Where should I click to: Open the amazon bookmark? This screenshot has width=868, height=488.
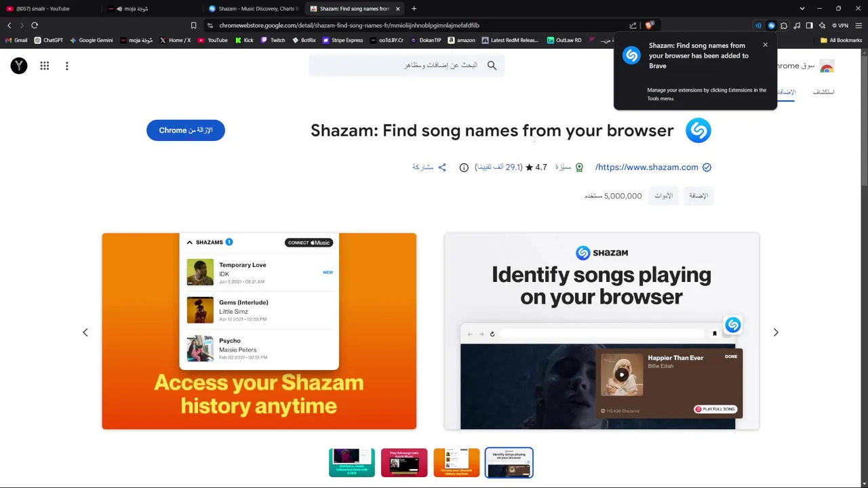461,40
